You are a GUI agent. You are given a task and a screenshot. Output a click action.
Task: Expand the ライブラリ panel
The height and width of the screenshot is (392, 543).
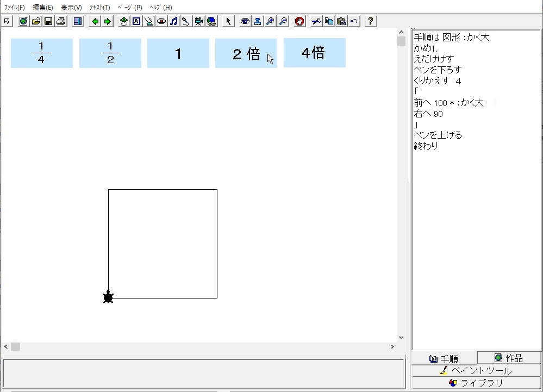[476, 383]
